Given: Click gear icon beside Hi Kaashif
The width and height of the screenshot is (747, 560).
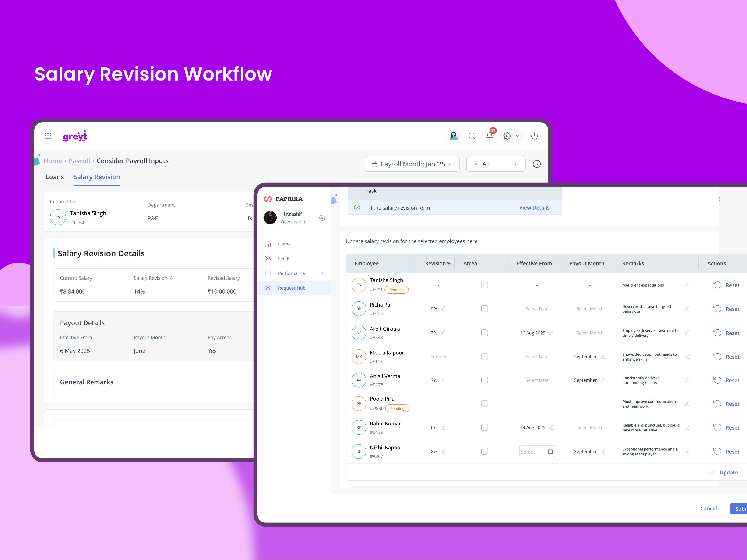Looking at the screenshot, I should click(322, 218).
